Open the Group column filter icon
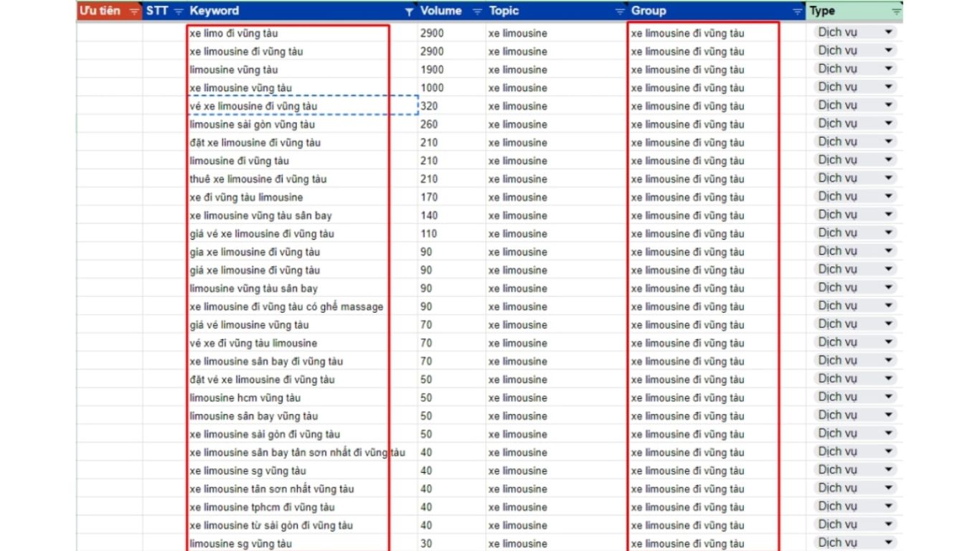This screenshot has height=551, width=980. [x=797, y=11]
